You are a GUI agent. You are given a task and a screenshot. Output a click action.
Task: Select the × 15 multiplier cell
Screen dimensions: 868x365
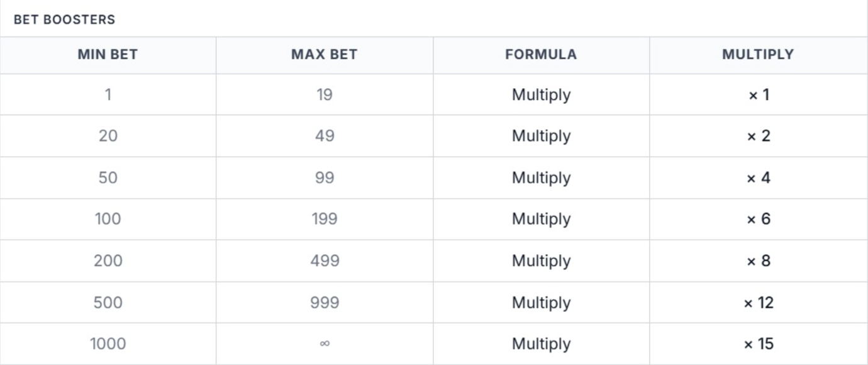click(x=759, y=344)
